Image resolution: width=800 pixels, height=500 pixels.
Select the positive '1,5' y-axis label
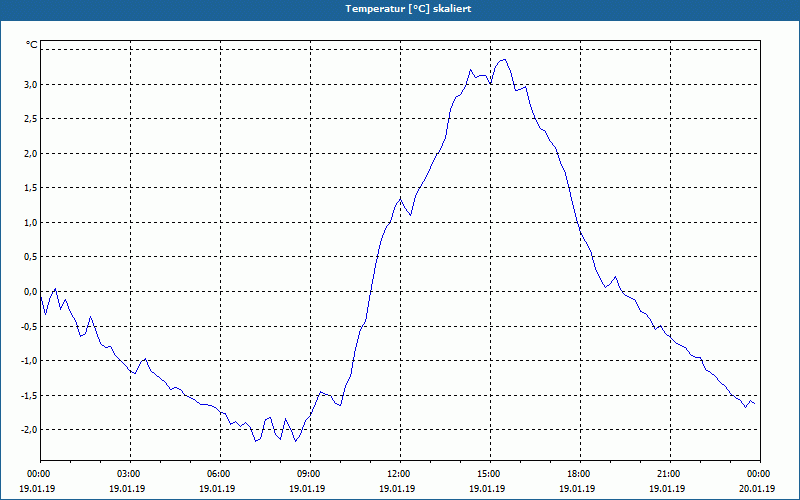coord(31,188)
